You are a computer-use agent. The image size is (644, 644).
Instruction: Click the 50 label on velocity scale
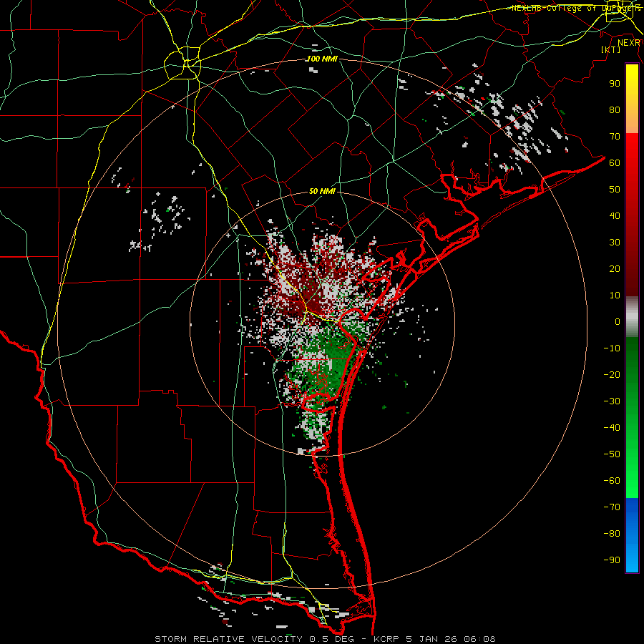coord(615,190)
